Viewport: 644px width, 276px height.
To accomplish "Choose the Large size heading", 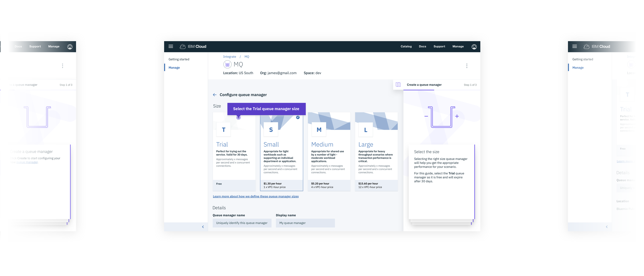I will [x=366, y=144].
